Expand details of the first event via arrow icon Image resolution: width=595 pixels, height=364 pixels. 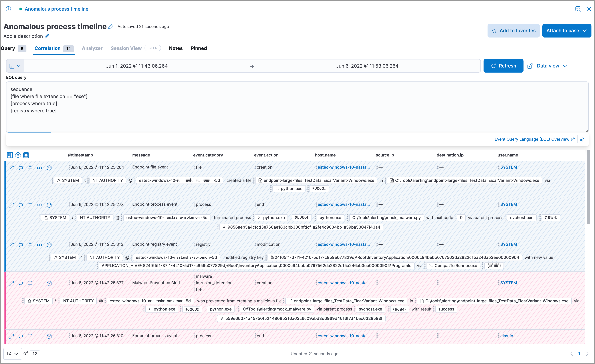click(11, 168)
